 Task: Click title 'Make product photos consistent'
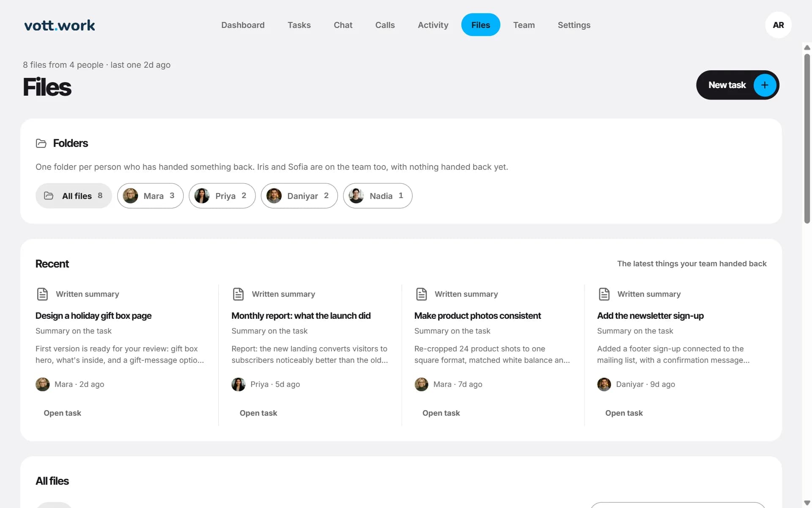[x=477, y=316]
